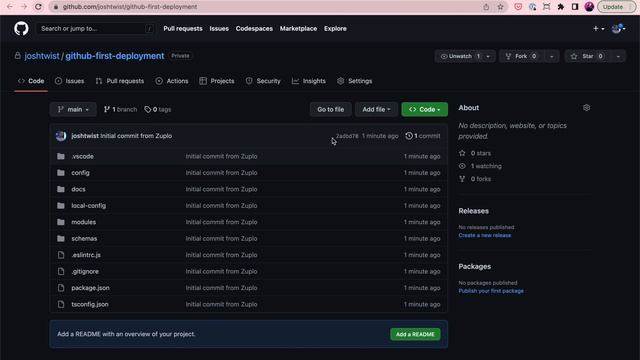Open the 1 branch link
Screen dimensions: 640x360
[120, 109]
